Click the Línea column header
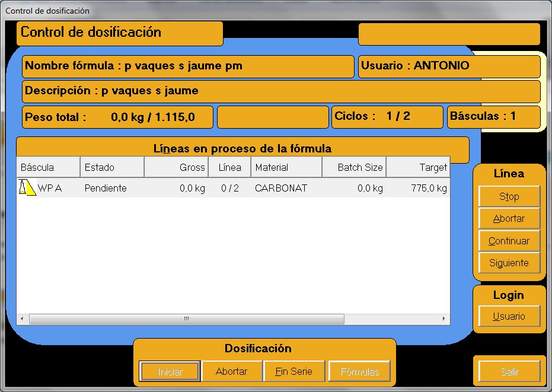 230,167
